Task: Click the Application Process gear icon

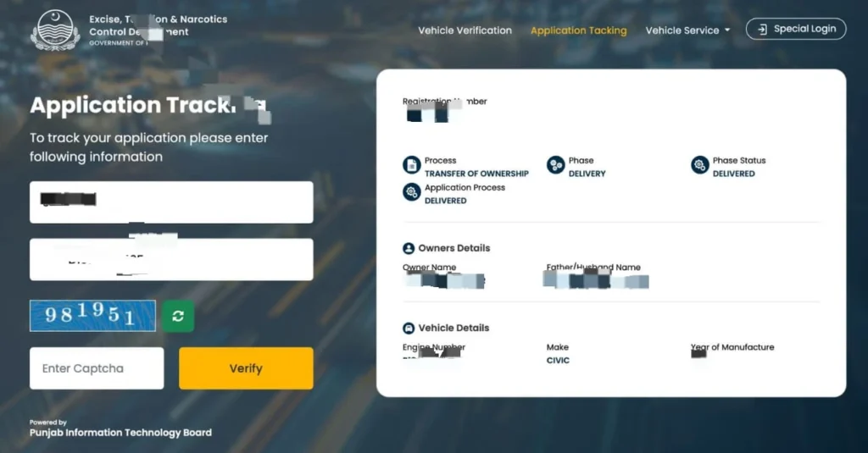Action: (411, 192)
